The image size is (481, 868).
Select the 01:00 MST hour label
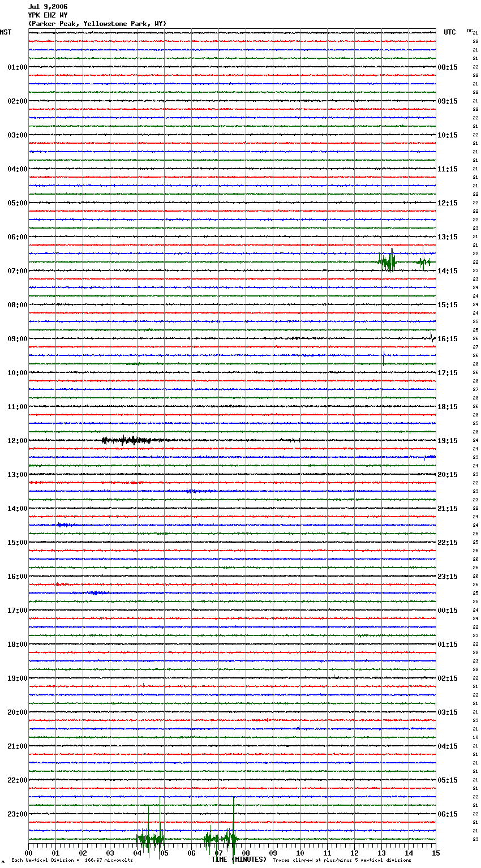click(x=18, y=67)
